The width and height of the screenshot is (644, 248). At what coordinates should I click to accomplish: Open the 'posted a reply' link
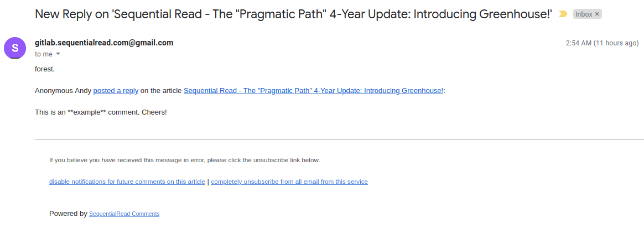point(116,90)
